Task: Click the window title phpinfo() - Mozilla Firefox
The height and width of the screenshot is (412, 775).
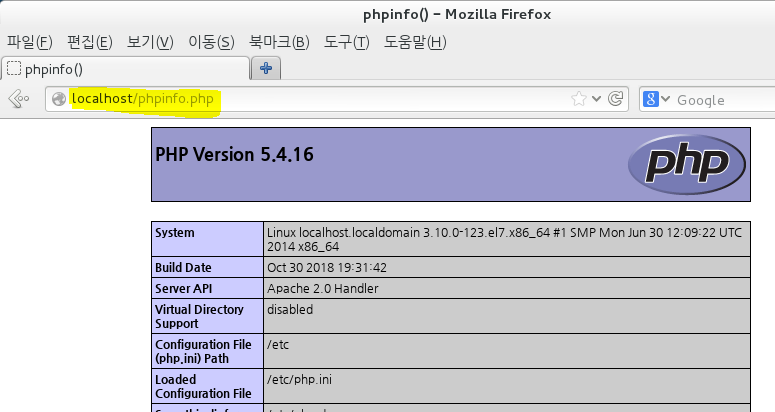Action: tap(457, 14)
